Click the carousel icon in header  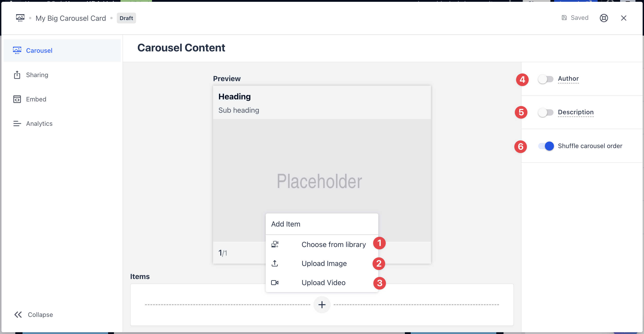(20, 18)
